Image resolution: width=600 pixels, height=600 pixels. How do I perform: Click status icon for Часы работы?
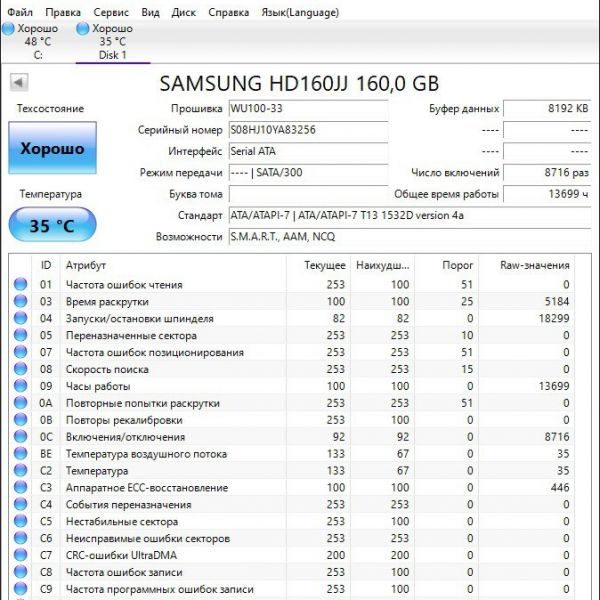tap(20, 386)
